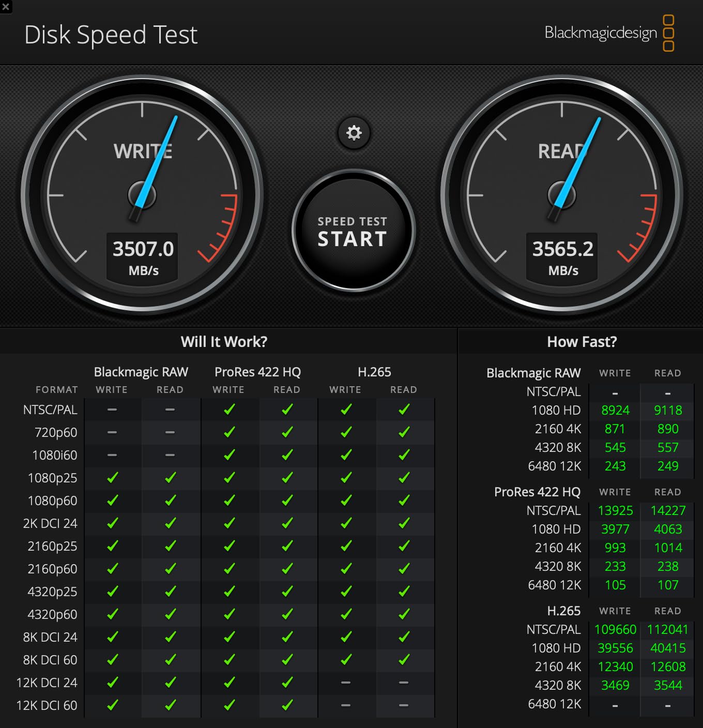703x728 pixels.
Task: Click the 12K DCI 24 format row label
Action: (x=47, y=682)
